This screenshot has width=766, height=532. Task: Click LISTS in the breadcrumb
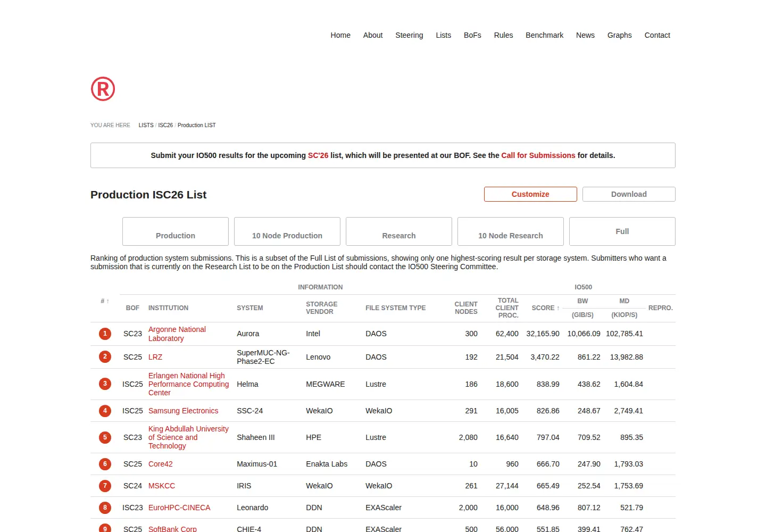pos(146,126)
